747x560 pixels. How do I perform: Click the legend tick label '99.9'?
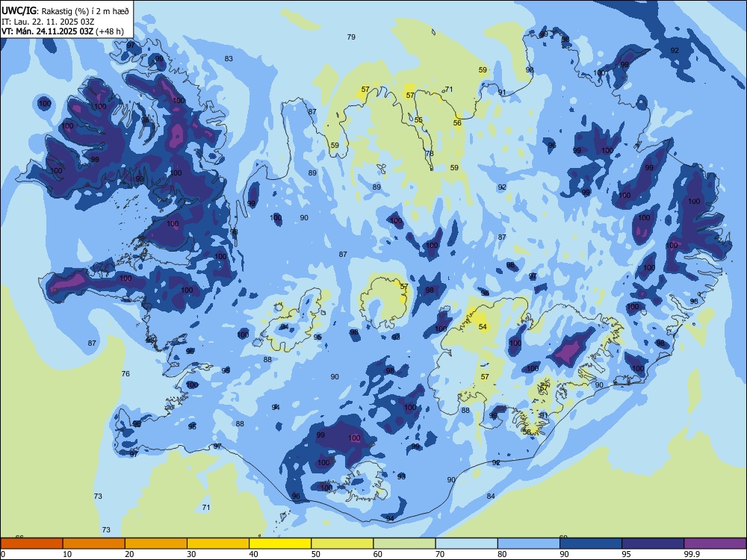[x=691, y=554]
